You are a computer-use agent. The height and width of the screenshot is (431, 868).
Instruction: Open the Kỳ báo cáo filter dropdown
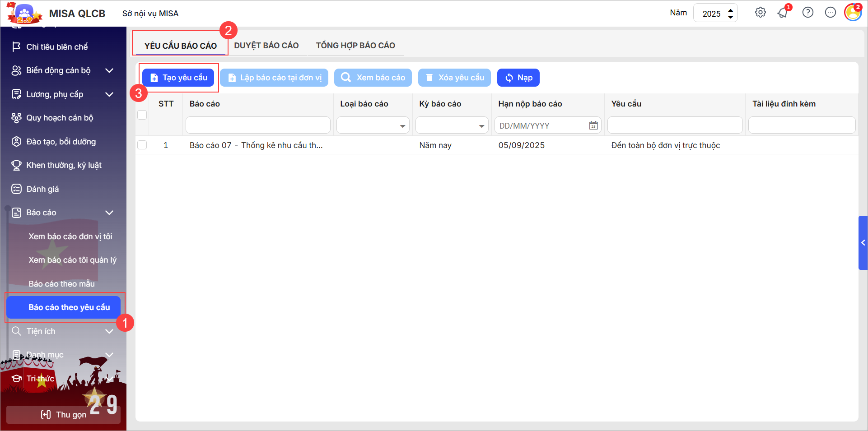point(481,126)
